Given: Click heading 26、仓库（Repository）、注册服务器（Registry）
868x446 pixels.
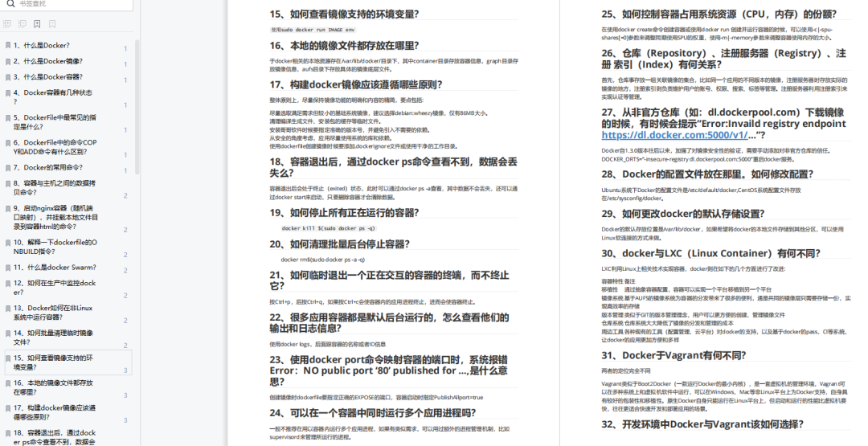Looking at the screenshot, I should pos(724,59).
